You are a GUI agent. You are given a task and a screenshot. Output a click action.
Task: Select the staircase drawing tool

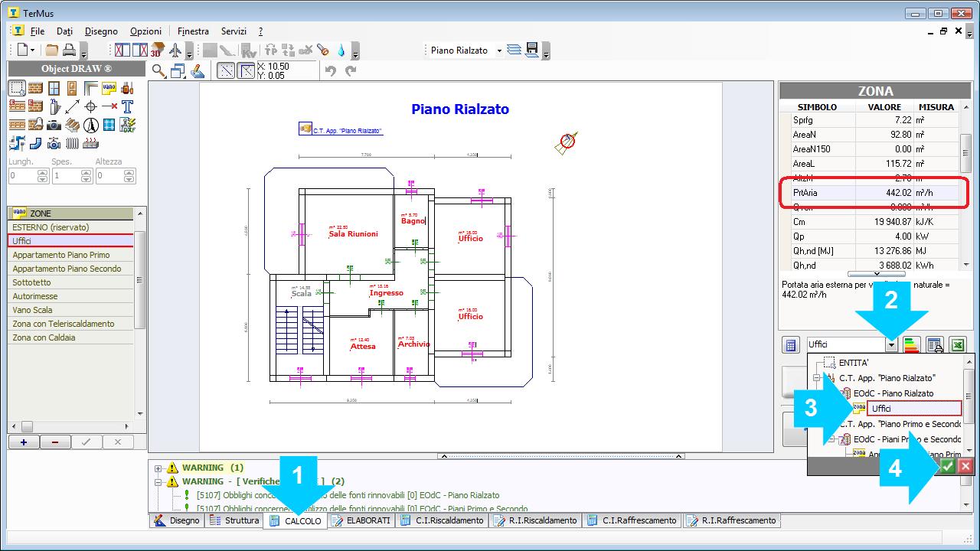click(72, 125)
